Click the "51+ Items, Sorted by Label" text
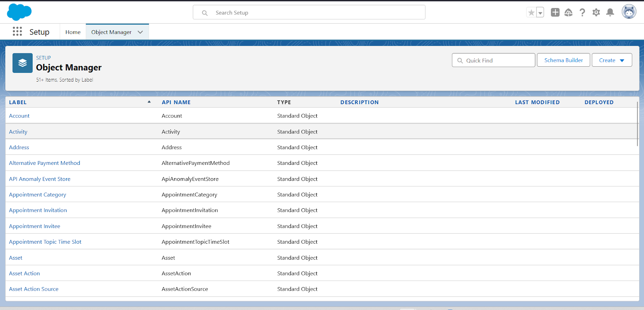The image size is (644, 310). tap(64, 80)
